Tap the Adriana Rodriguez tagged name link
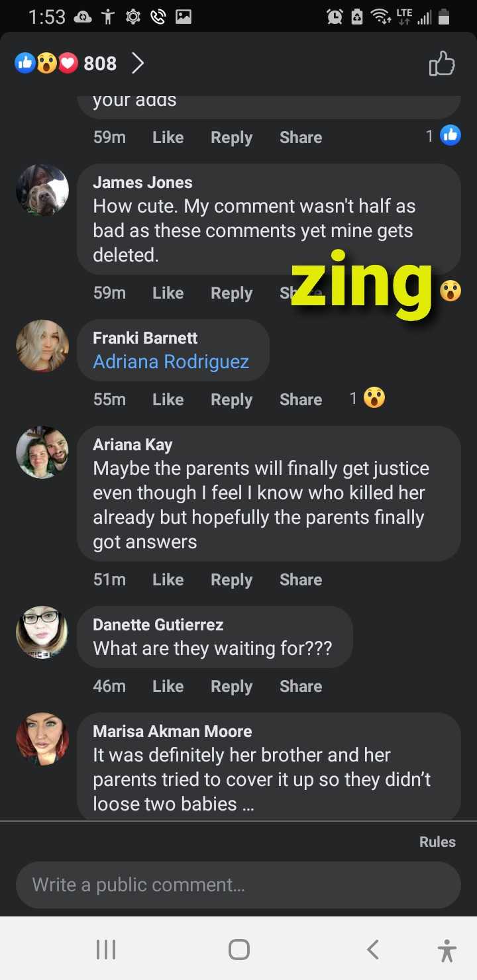 pyautogui.click(x=171, y=362)
